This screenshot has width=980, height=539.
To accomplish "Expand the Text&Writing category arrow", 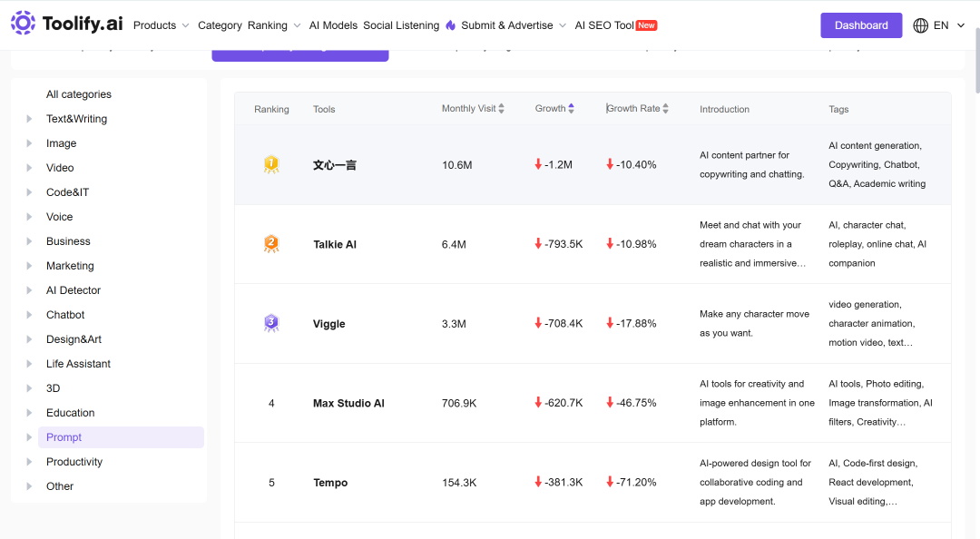I will [29, 119].
